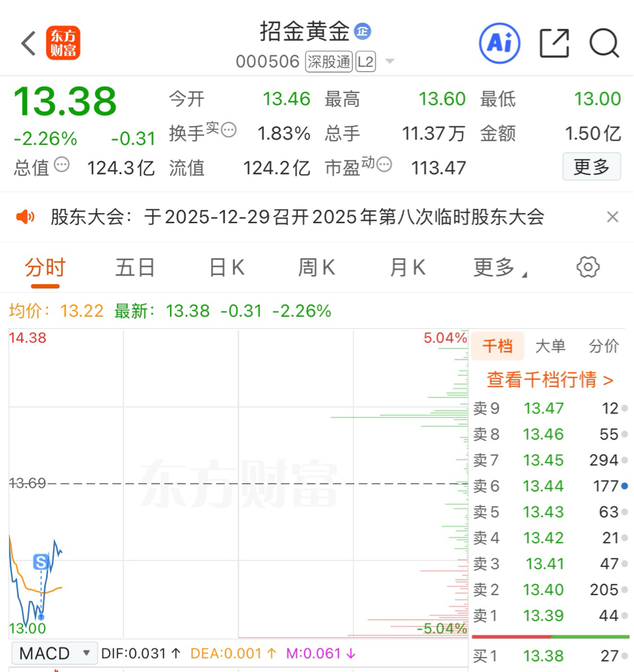This screenshot has width=634, height=672.
Task: Select the 千档 order book tab
Action: click(497, 346)
